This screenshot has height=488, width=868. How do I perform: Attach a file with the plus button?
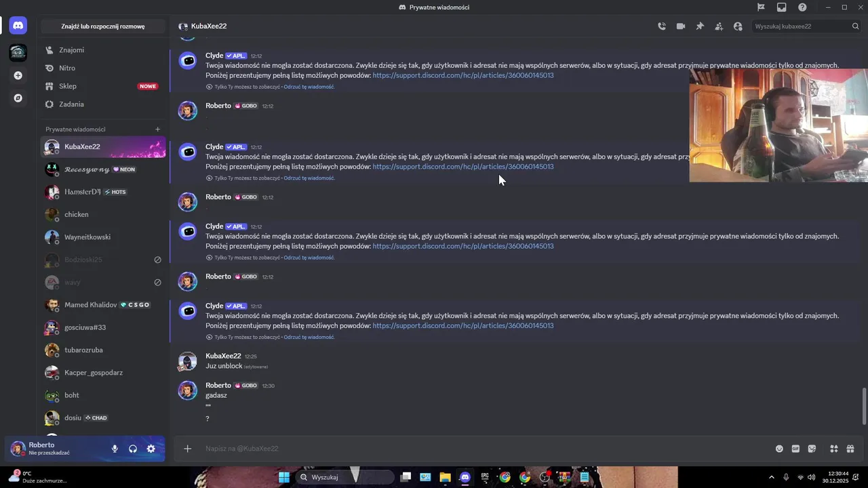pyautogui.click(x=188, y=449)
